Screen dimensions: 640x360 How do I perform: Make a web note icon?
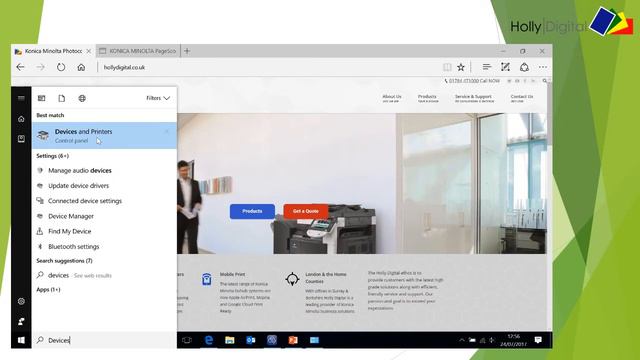tap(505, 67)
